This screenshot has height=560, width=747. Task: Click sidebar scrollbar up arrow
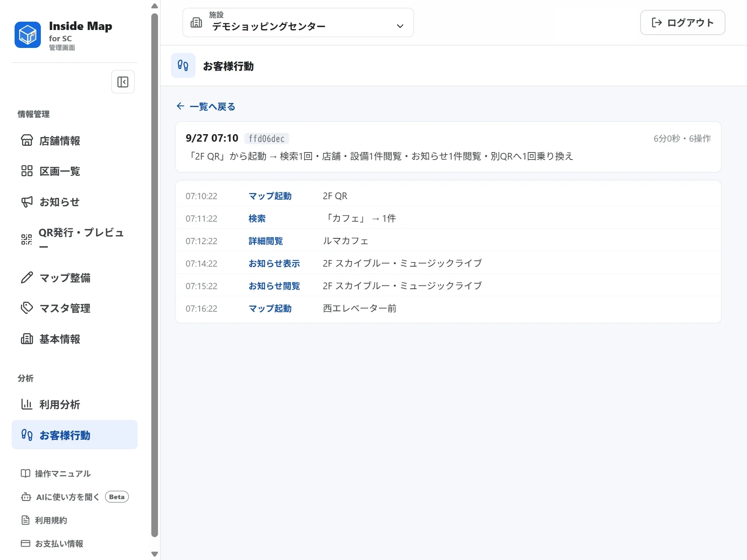coord(155,6)
